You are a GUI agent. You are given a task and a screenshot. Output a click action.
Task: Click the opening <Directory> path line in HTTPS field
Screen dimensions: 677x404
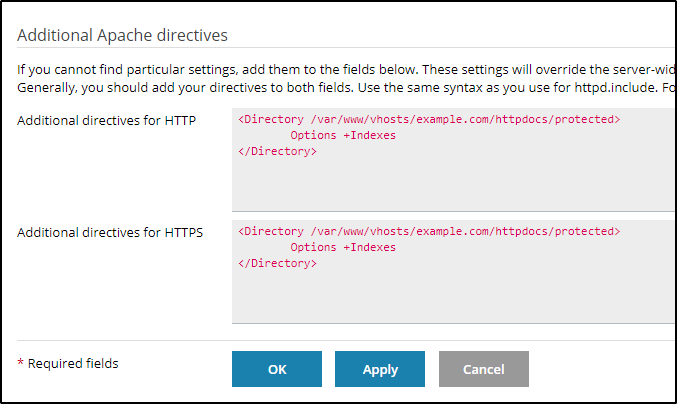pyautogui.click(x=429, y=231)
